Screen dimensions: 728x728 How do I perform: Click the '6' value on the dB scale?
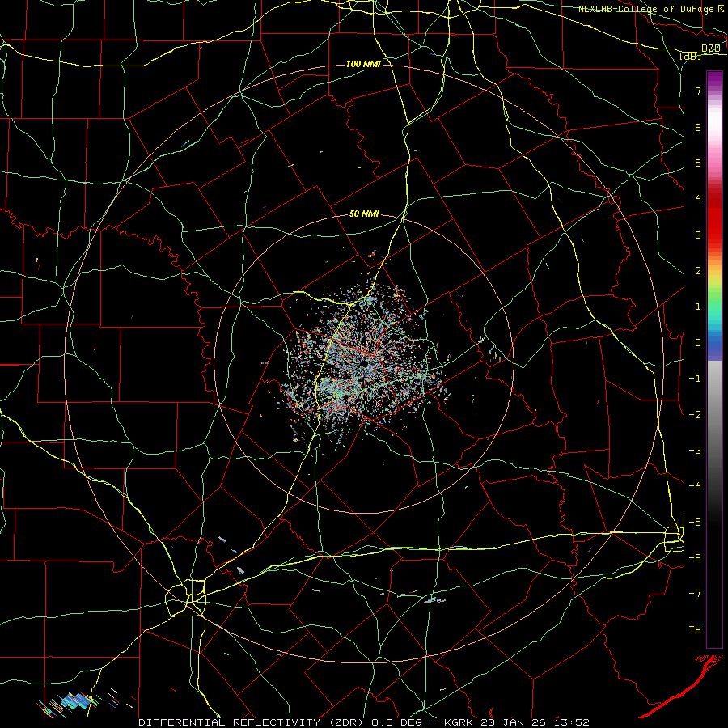698,127
